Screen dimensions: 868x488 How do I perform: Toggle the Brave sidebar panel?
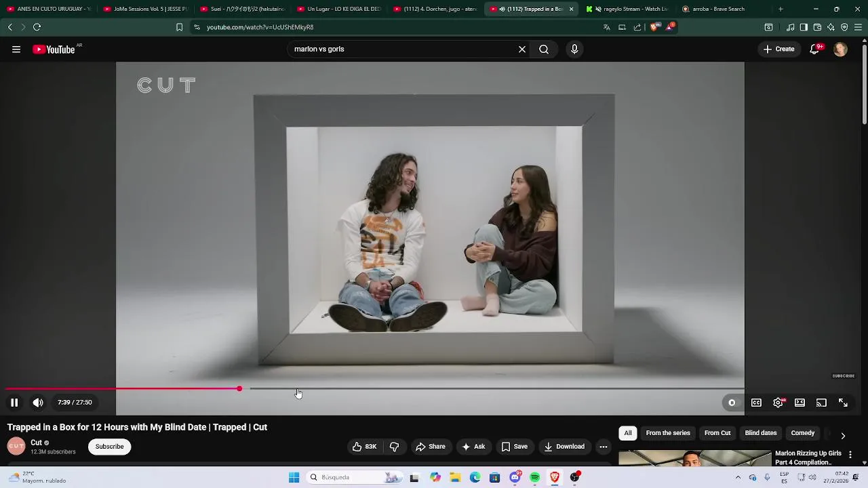pos(804,27)
